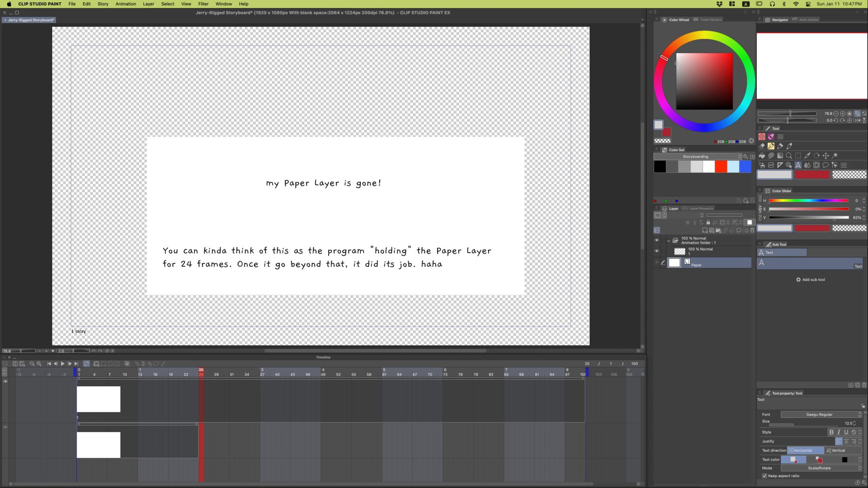Switch to the Color History tab

tap(710, 20)
